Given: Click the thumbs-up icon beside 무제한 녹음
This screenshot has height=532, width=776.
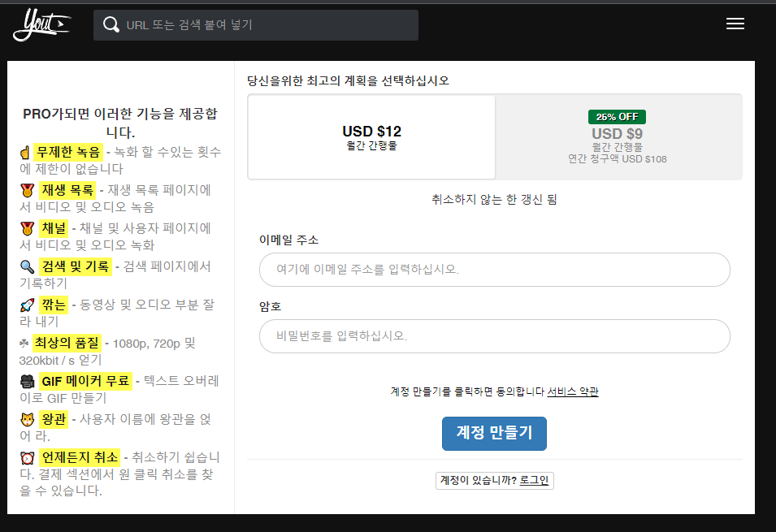Looking at the screenshot, I should (25, 153).
